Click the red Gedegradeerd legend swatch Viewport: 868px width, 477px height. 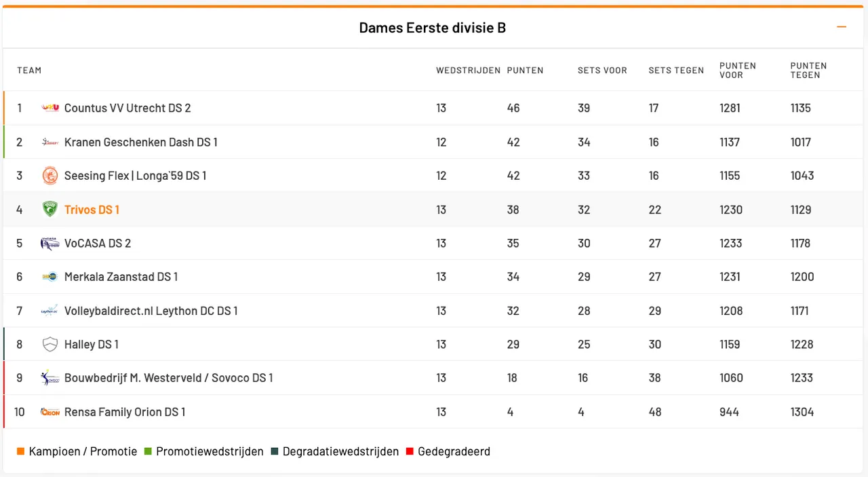[409, 452]
